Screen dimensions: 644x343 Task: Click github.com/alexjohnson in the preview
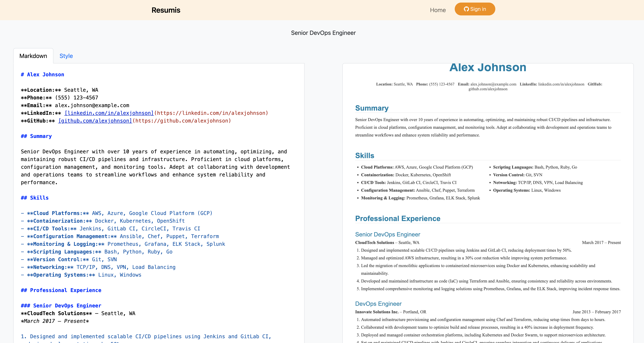[x=488, y=89]
